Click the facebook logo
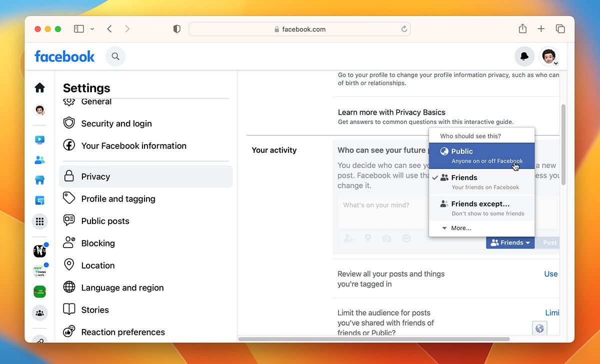 64,56
